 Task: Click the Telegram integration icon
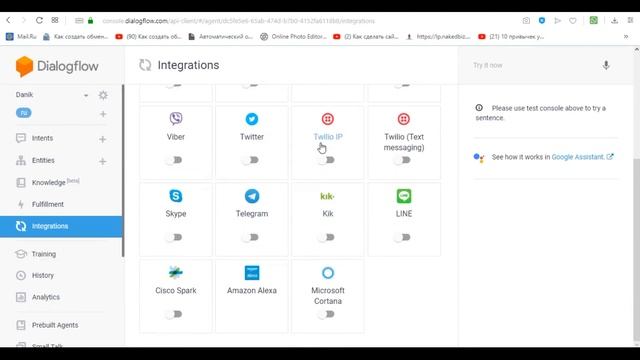point(252,196)
